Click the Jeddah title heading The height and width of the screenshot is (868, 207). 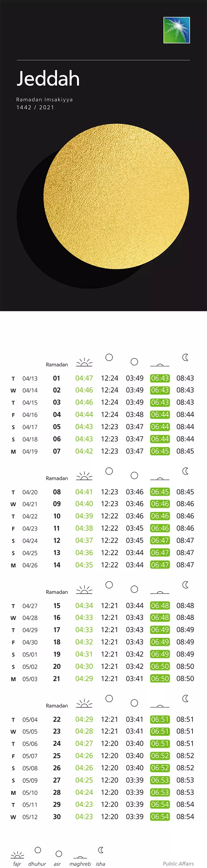pyautogui.click(x=48, y=78)
